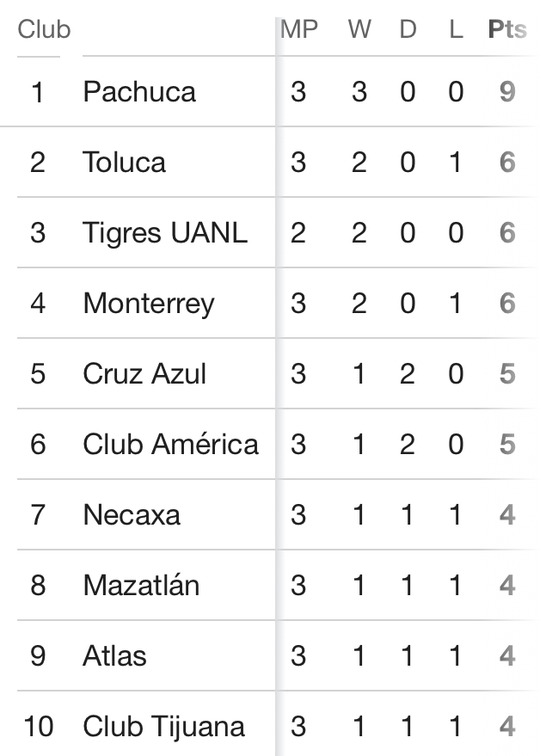This screenshot has height=756, width=540.
Task: Select Club Tijuana at rank 10
Action: (x=164, y=726)
